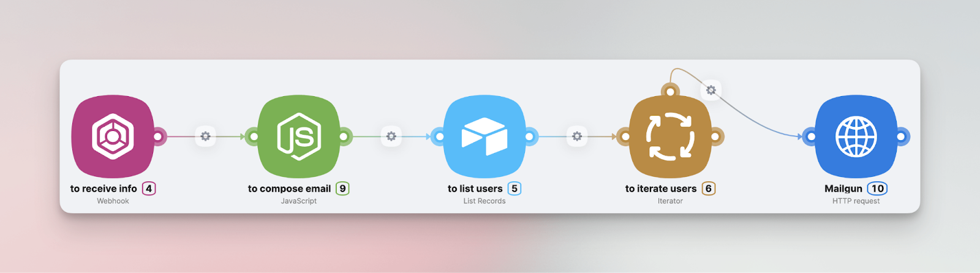This screenshot has height=273, width=980.
Task: Click gear between Webhook and JavaScript nodes
Action: coord(206,136)
